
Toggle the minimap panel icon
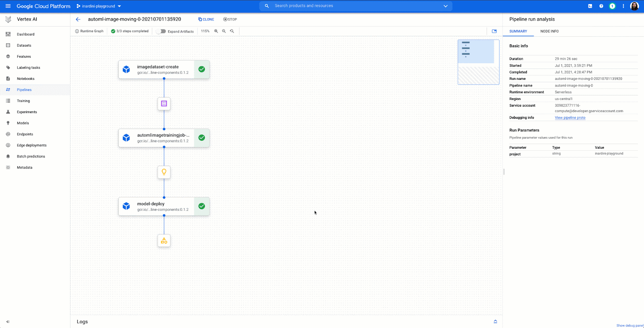494,31
